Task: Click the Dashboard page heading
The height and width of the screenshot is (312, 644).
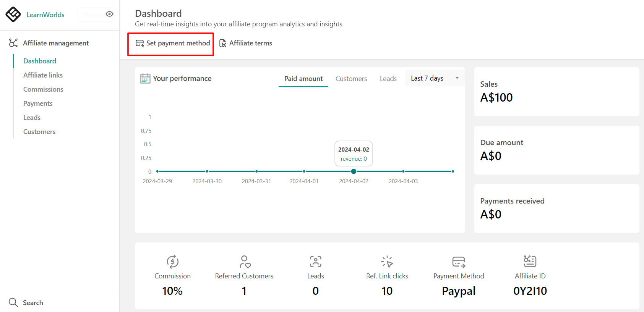Action: coord(158,13)
